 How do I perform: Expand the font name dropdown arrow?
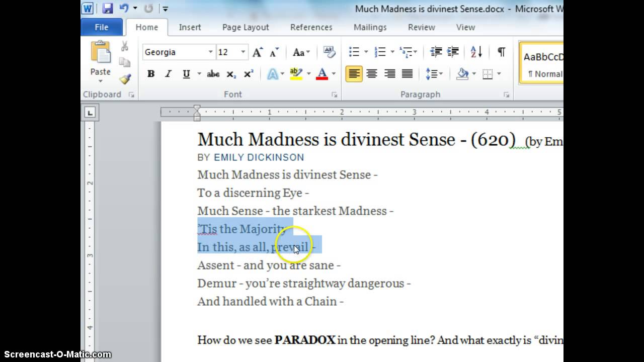211,52
